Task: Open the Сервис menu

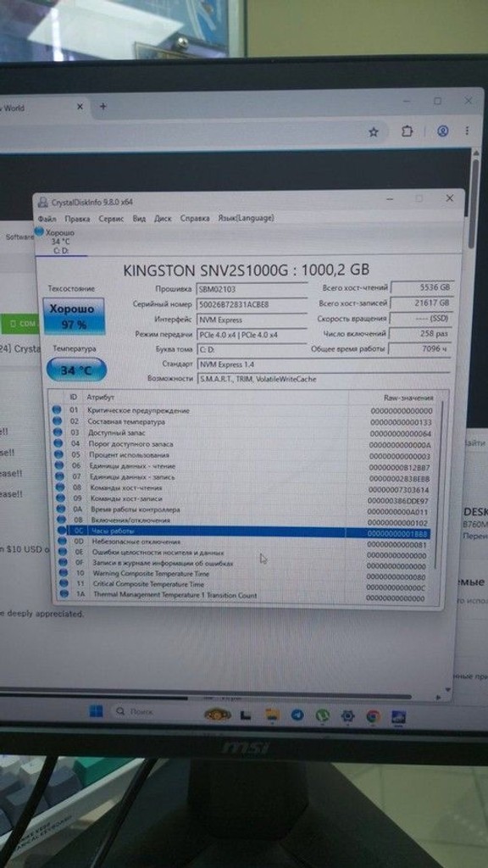Action: pos(111,219)
